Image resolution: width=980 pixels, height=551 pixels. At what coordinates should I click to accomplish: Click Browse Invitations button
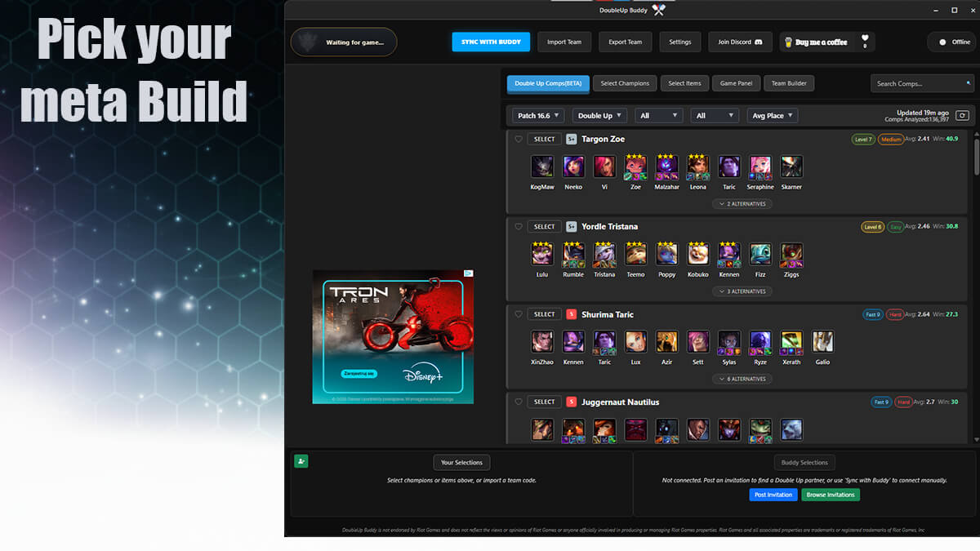(831, 495)
